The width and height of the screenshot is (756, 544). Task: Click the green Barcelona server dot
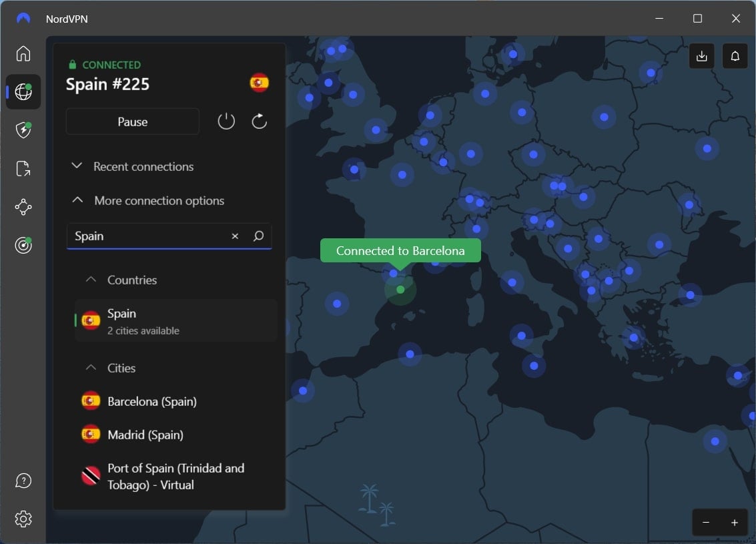click(400, 290)
